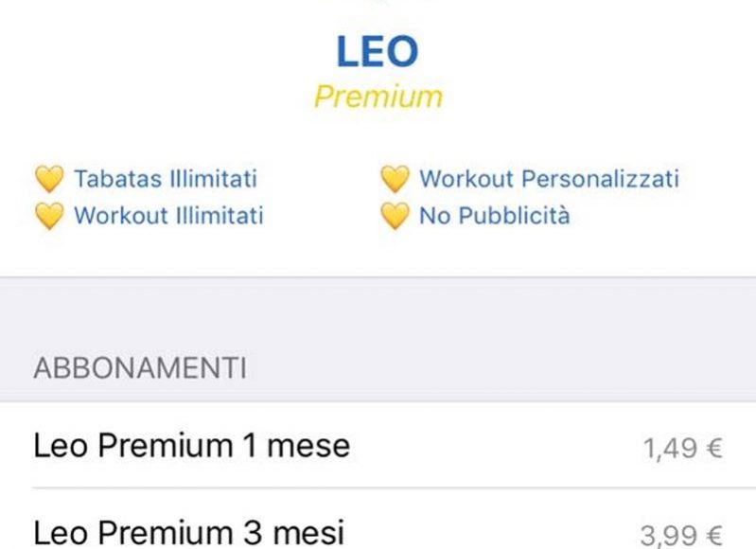Image resolution: width=756 pixels, height=549 pixels.
Task: Tap the yellow heart beside No Pubblicità
Action: pyautogui.click(x=395, y=216)
